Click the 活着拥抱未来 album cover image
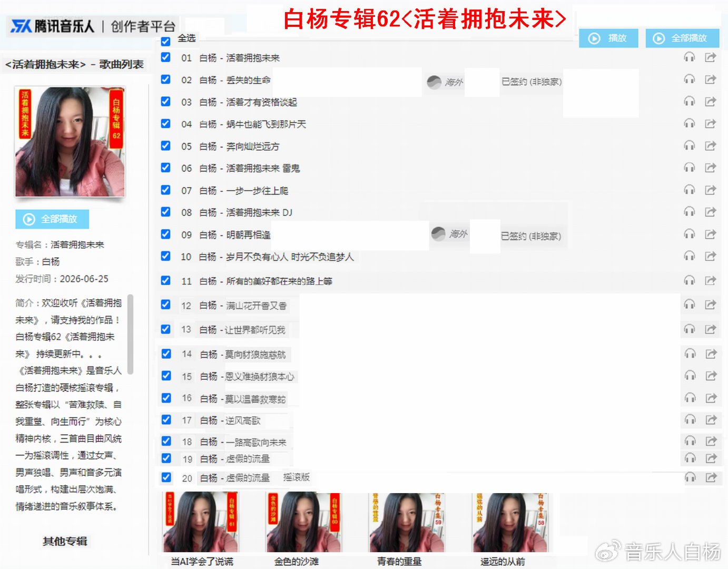 pyautogui.click(x=70, y=142)
